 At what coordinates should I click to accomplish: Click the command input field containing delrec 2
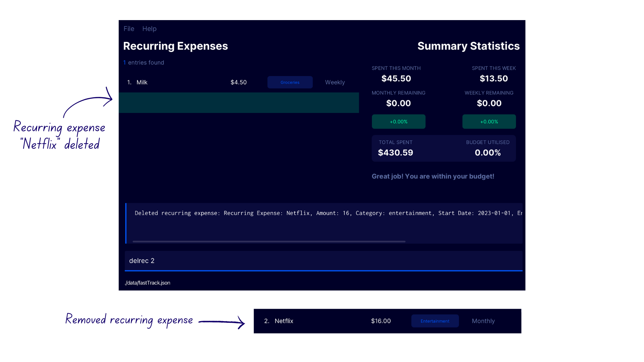click(324, 261)
